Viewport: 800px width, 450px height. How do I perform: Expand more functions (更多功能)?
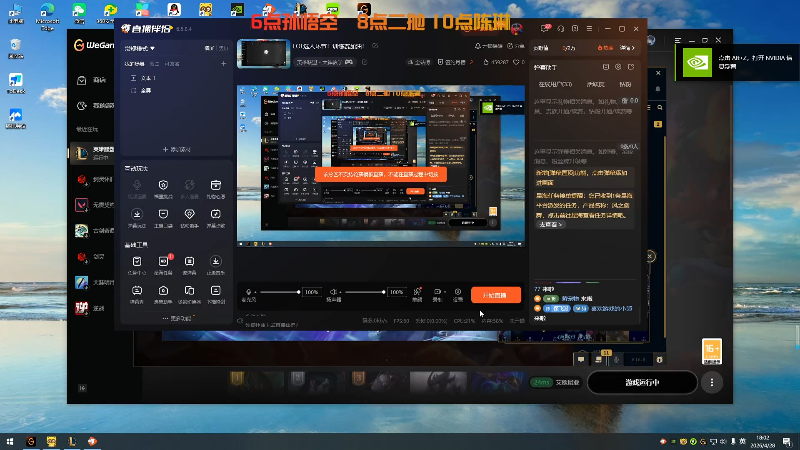178,318
